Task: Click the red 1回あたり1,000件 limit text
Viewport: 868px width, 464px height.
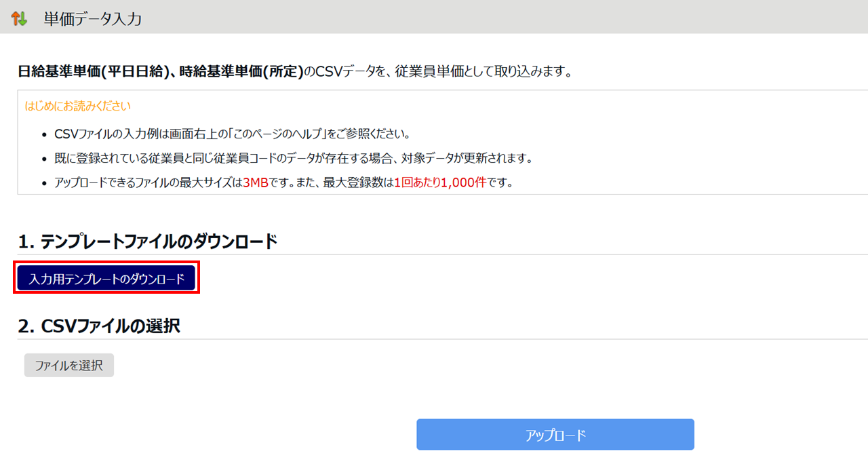Action: (440, 182)
